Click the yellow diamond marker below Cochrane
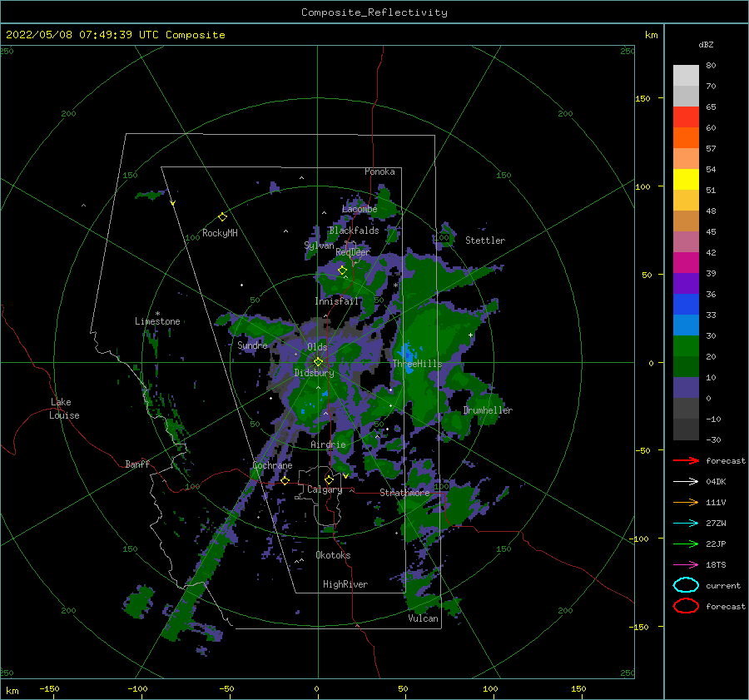Screen dimensions: 749x700 pyautogui.click(x=285, y=480)
